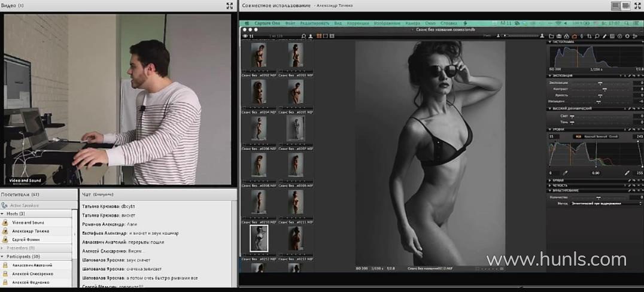The image size is (644, 292).
Task: Open the Output gear tool tab
Action: [627, 36]
